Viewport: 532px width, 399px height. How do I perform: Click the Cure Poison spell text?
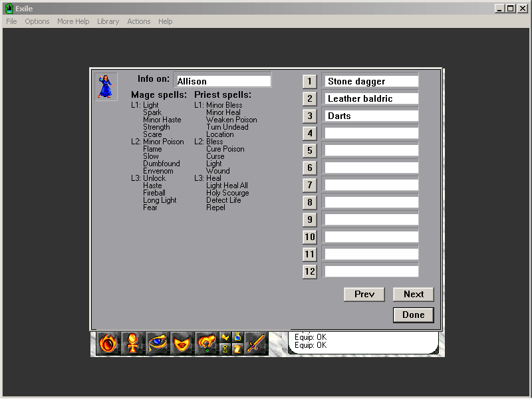click(x=225, y=149)
